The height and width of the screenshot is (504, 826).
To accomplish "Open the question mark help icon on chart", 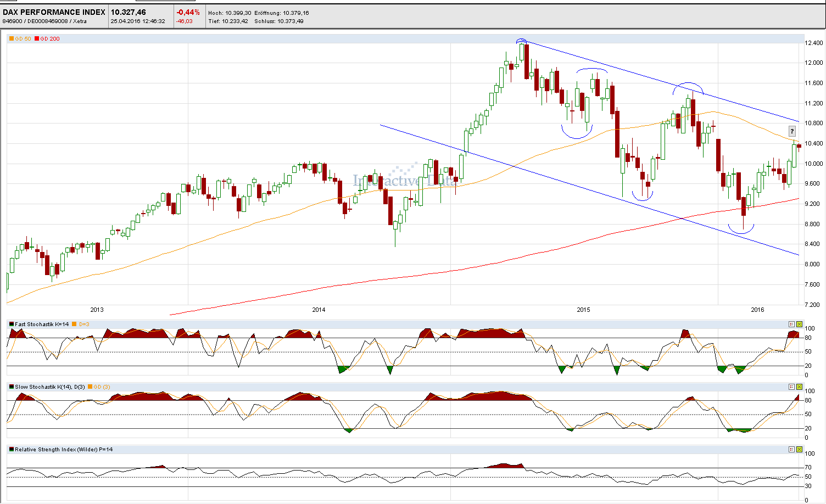I will (792, 131).
